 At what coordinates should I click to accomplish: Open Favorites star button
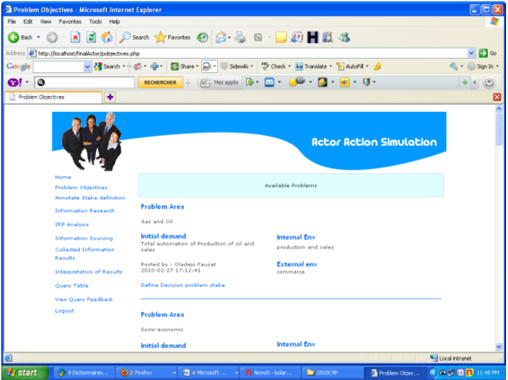tap(173, 37)
